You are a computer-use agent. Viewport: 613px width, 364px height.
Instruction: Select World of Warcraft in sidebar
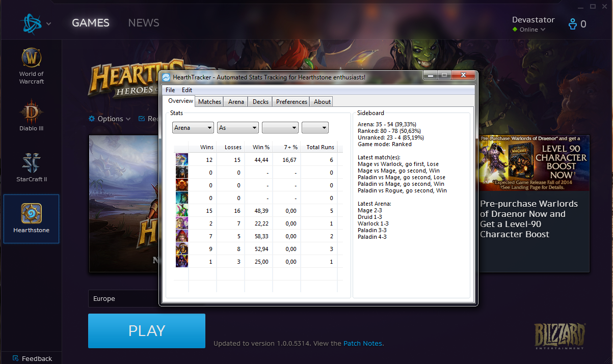32,66
